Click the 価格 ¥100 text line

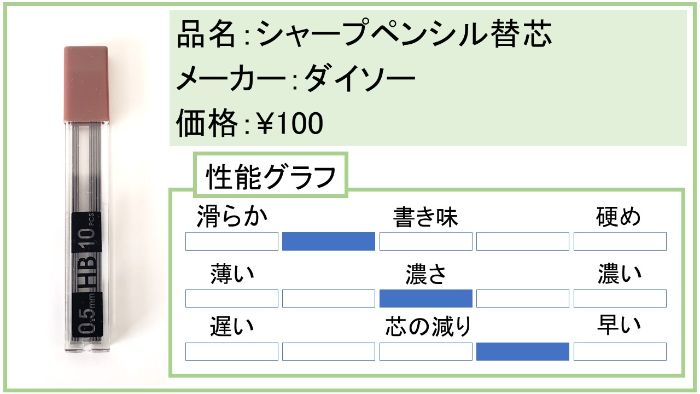coord(250,123)
